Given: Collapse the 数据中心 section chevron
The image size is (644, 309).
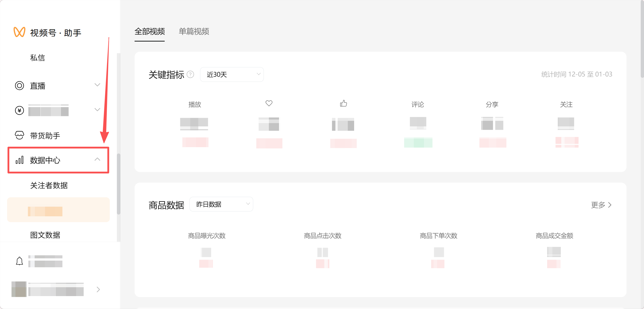Looking at the screenshot, I should (97, 159).
